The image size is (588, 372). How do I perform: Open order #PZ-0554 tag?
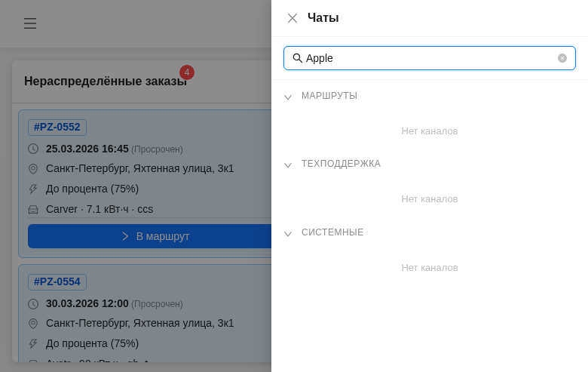(x=57, y=281)
